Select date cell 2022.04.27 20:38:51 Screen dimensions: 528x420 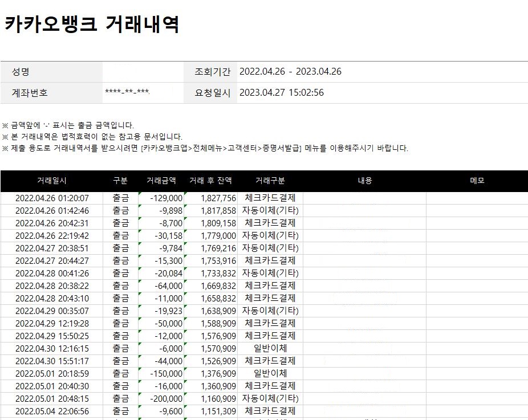[52, 248]
